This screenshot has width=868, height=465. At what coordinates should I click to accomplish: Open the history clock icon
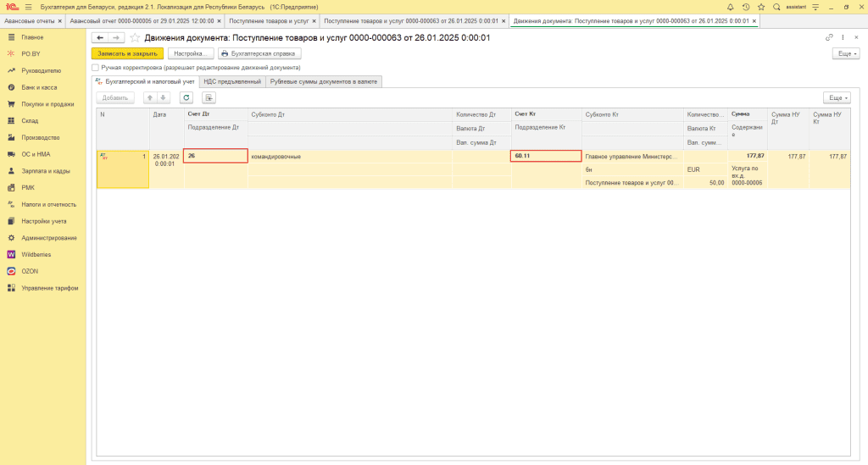click(x=745, y=7)
